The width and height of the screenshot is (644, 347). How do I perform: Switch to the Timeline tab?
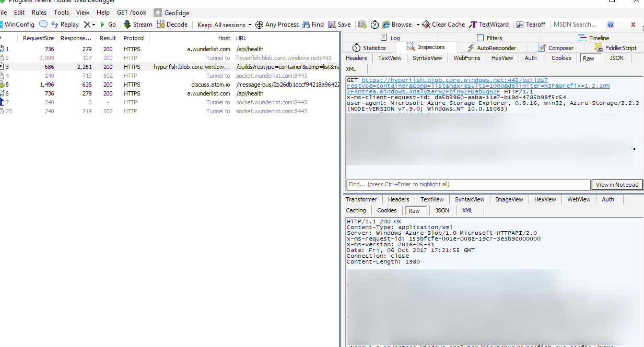point(594,38)
